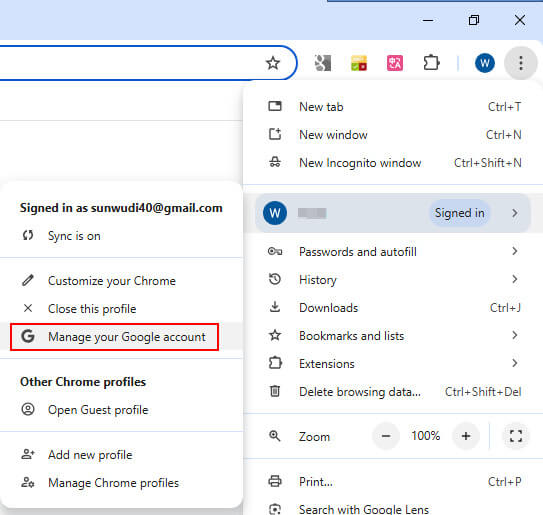Screen dimensions: 543x515
Task: Expand Passwords and autofill submenu arrow
Action: 515,251
